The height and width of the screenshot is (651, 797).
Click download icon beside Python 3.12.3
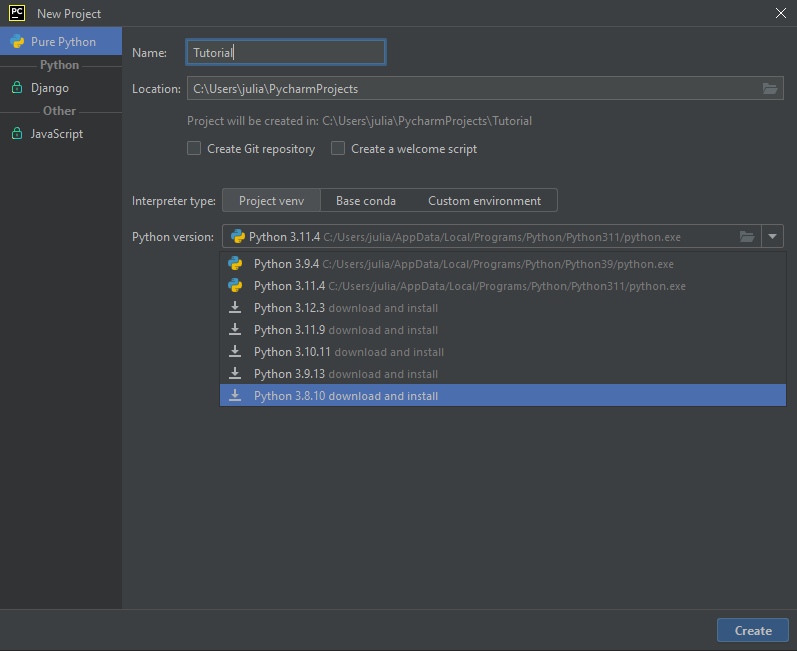coord(235,307)
